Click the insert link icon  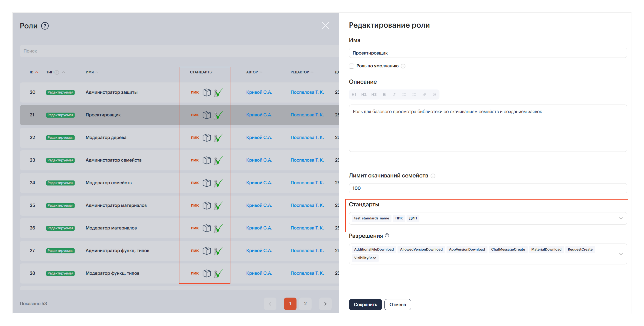424,95
